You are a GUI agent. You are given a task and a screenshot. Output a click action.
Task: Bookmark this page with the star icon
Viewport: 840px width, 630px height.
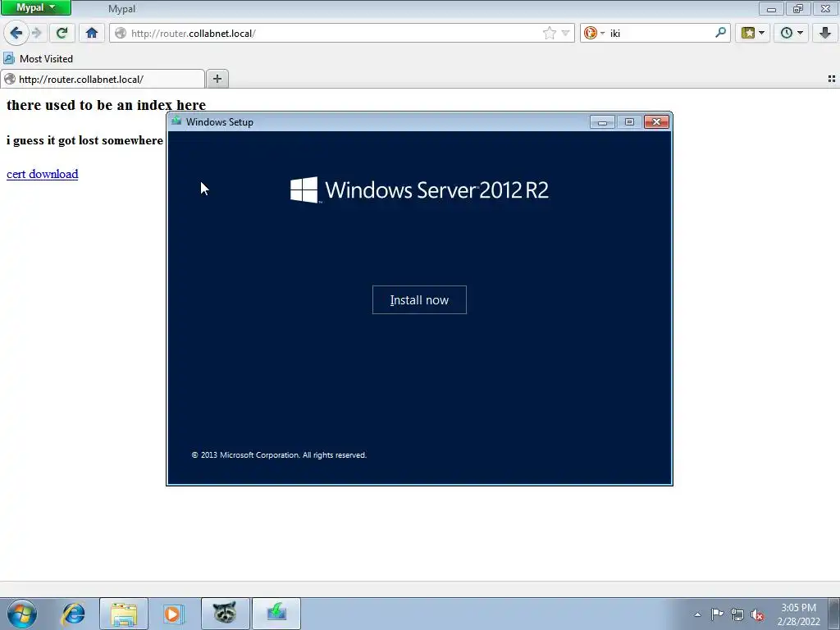(549, 33)
